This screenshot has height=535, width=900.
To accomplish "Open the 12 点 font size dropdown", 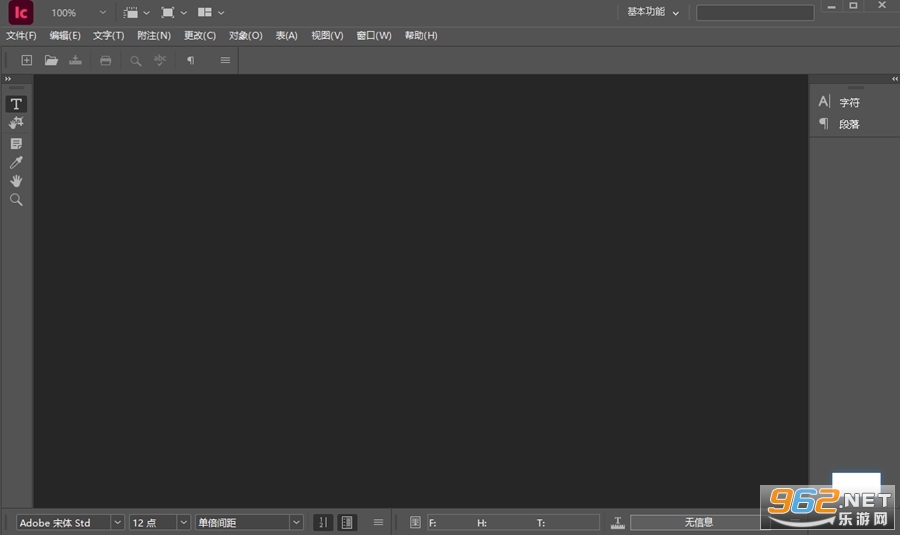I will click(x=183, y=522).
